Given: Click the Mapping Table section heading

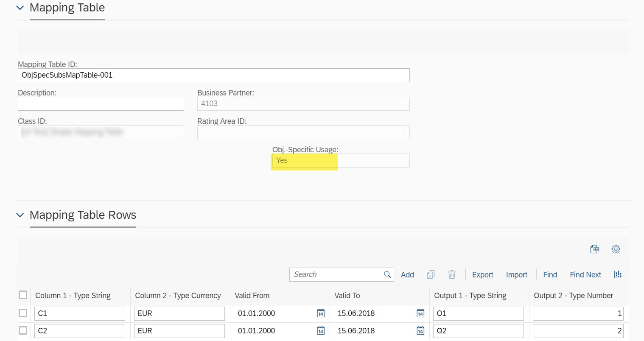Looking at the screenshot, I should 67,7.
